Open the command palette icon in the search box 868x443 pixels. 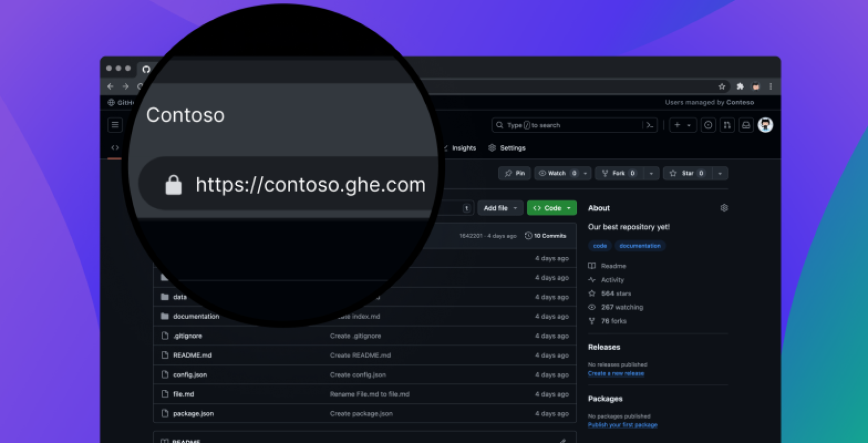coord(650,125)
